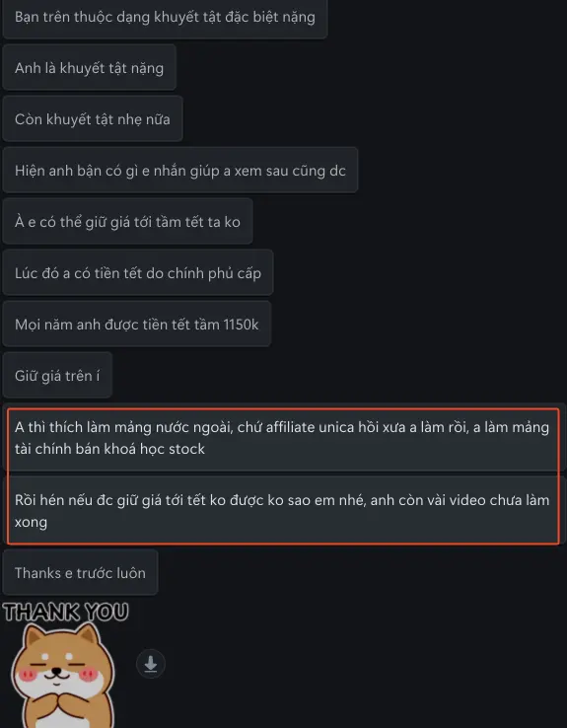
Task: Click the "Hiện anh bận" message bubble
Action: point(180,171)
